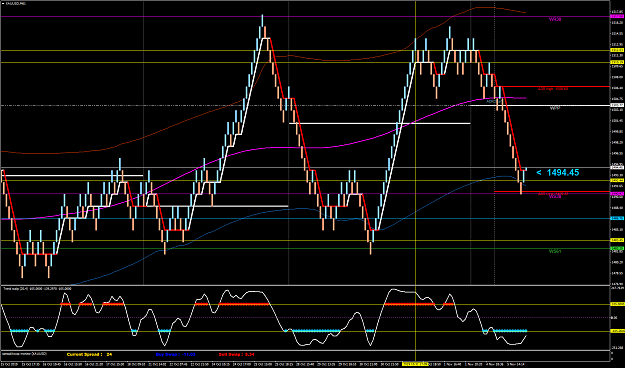Image resolution: width=625 pixels, height=368 pixels.
Task: Click the spread monitor indicator caption
Action: (x=25, y=354)
